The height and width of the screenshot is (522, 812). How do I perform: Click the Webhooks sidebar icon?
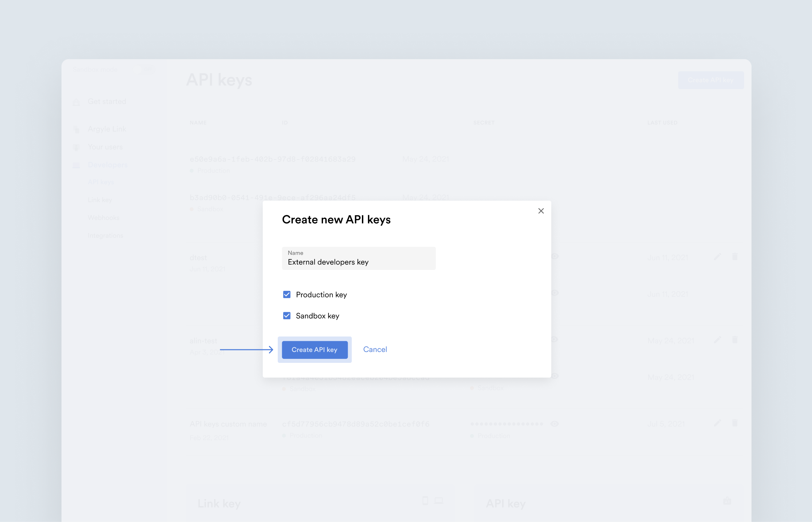(103, 218)
